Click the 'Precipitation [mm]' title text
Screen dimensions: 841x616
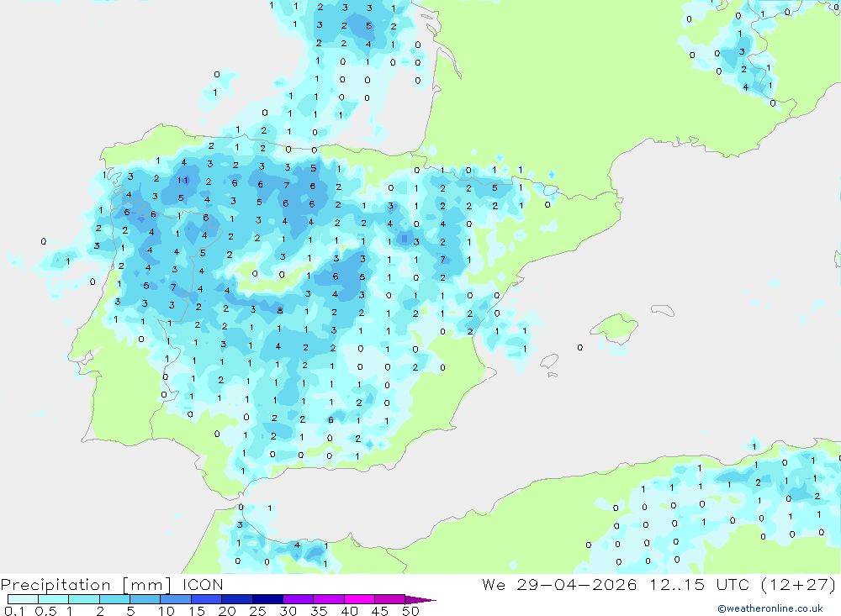(x=87, y=585)
